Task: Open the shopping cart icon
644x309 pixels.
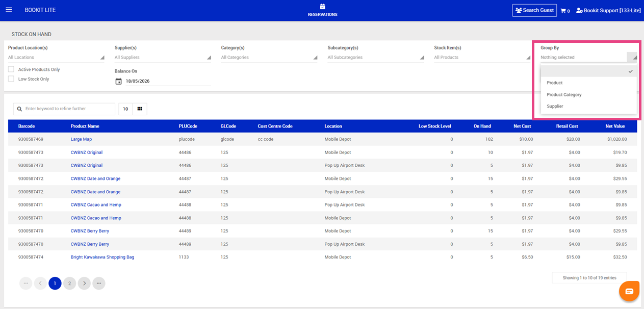Action: tap(563, 10)
